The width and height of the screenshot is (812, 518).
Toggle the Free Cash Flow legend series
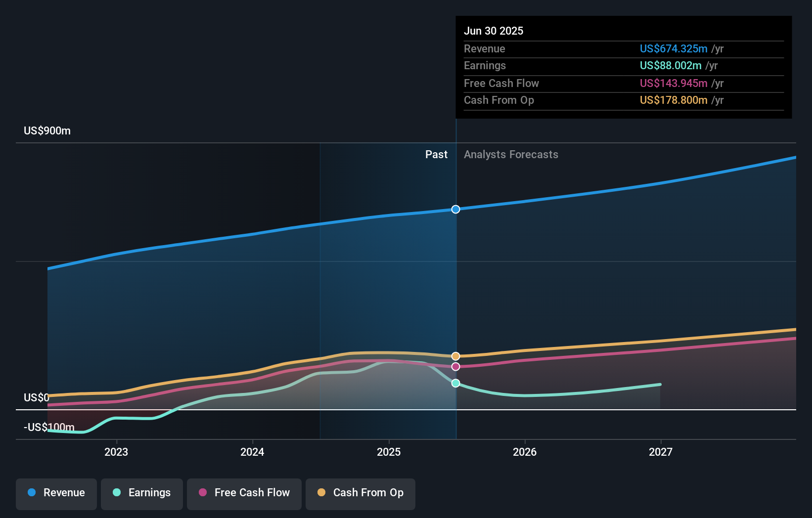pyautogui.click(x=244, y=493)
